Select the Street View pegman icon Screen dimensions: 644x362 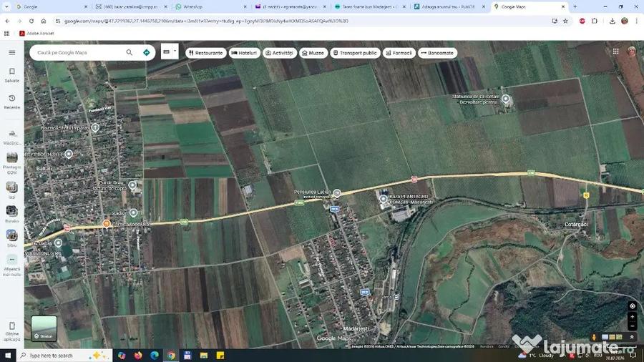pos(593,338)
